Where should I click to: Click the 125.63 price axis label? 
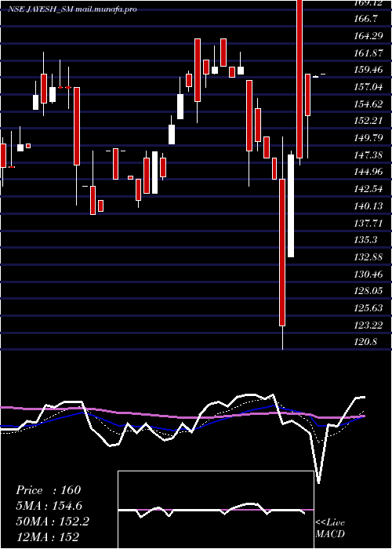[368, 308]
